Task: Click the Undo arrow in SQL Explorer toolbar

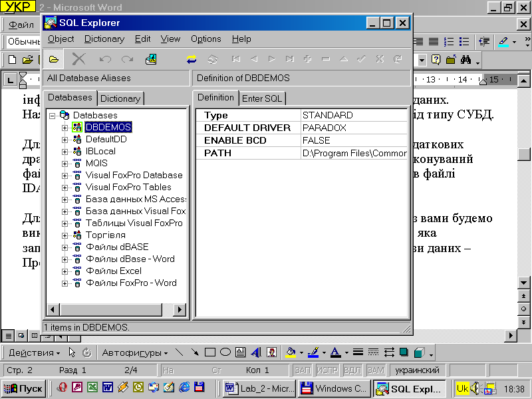Action: coord(105,59)
